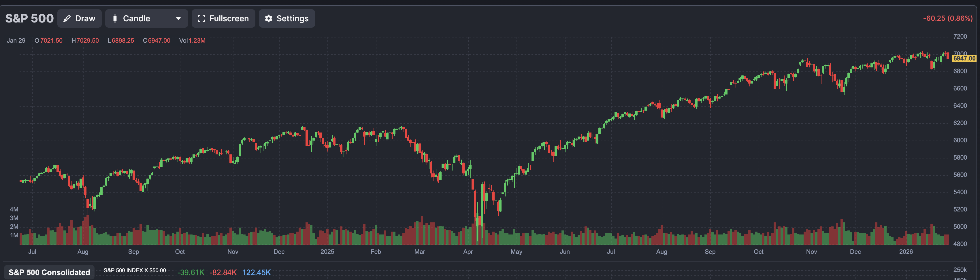The image size is (980, 280).
Task: Click the 5000 price axis label
Action: [960, 227]
